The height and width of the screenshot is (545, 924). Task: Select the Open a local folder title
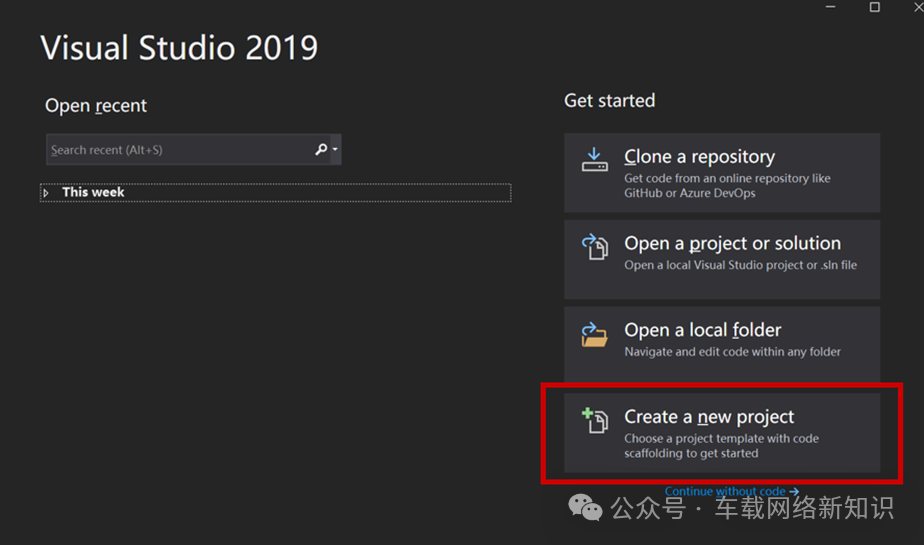pos(702,330)
